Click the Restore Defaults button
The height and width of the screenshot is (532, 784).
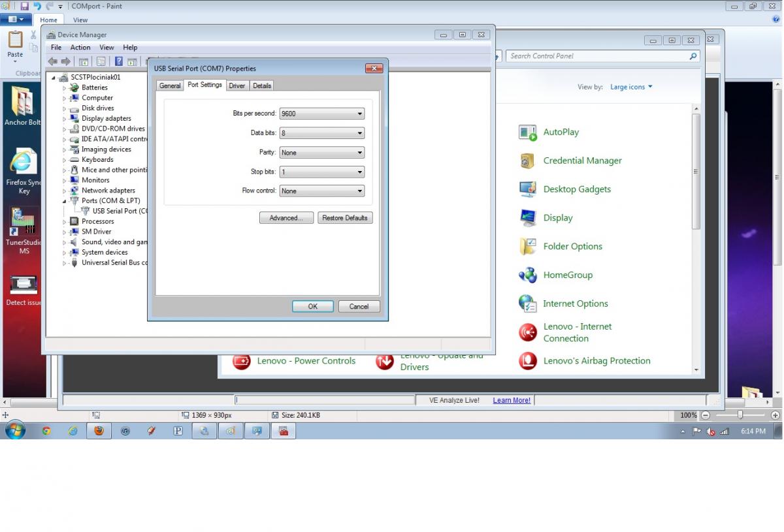click(x=345, y=218)
